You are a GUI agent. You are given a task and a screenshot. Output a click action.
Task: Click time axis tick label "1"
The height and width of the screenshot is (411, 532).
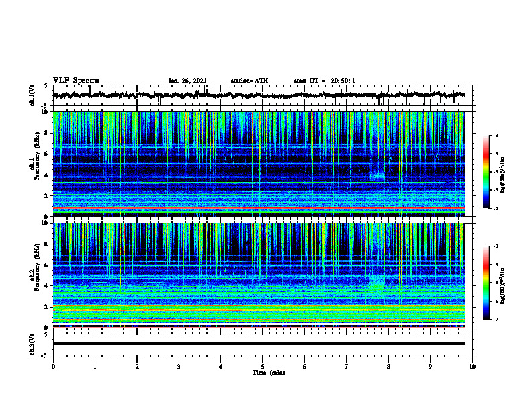pos(95,367)
